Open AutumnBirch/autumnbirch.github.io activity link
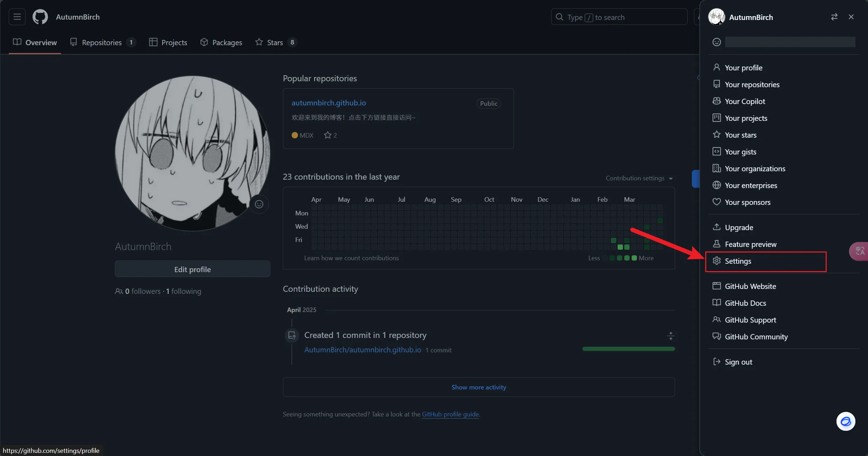 pyautogui.click(x=362, y=350)
